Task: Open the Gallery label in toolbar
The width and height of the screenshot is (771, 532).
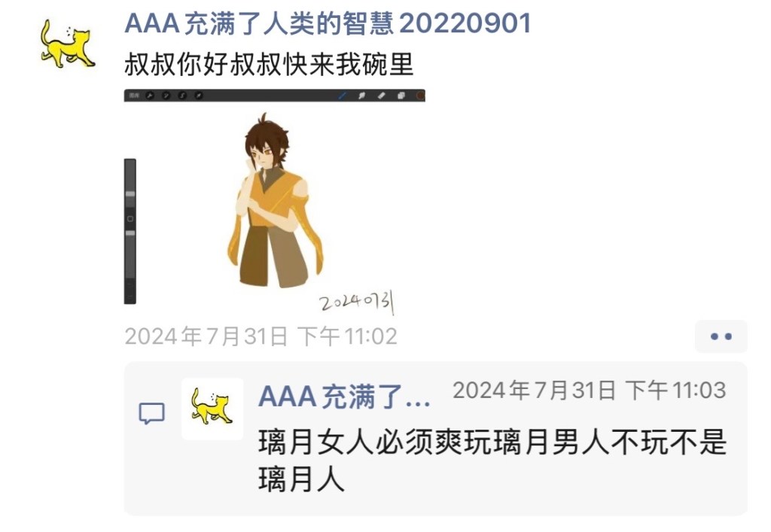Action: [134, 96]
